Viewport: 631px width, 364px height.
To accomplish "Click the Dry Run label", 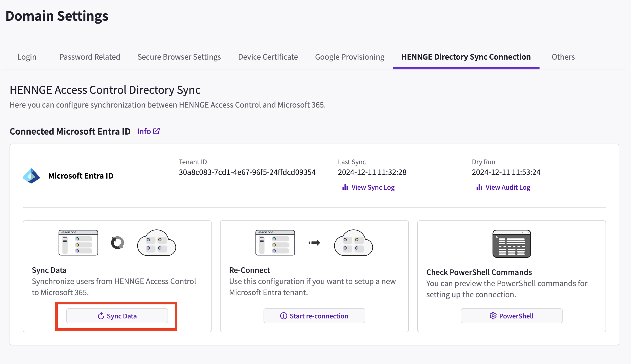I will (x=483, y=162).
